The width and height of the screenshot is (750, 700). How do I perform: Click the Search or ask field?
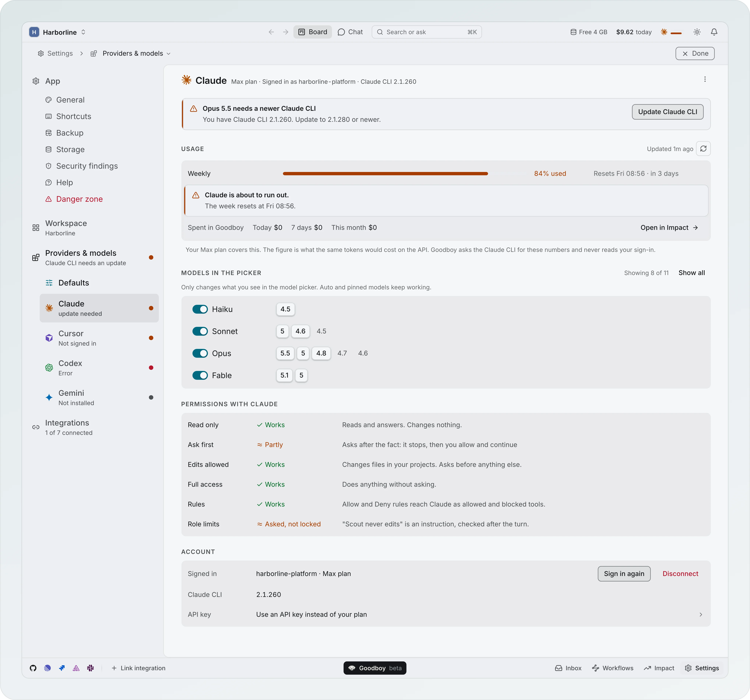[427, 32]
